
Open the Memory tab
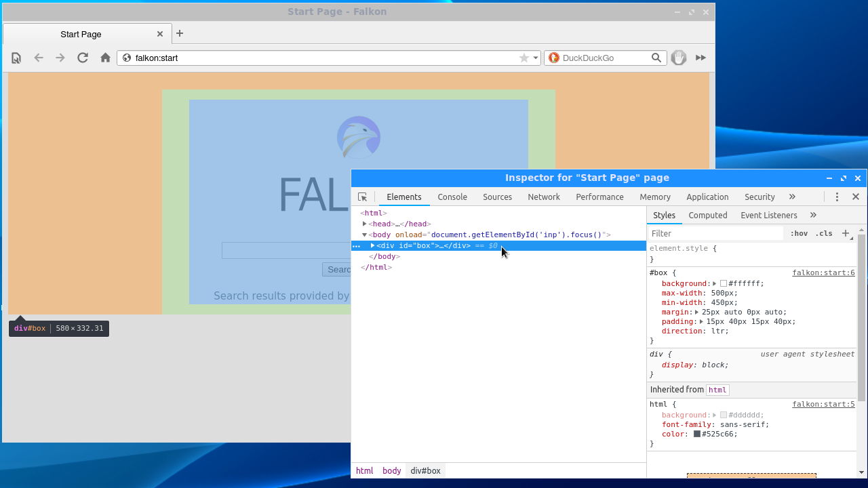[x=655, y=197]
